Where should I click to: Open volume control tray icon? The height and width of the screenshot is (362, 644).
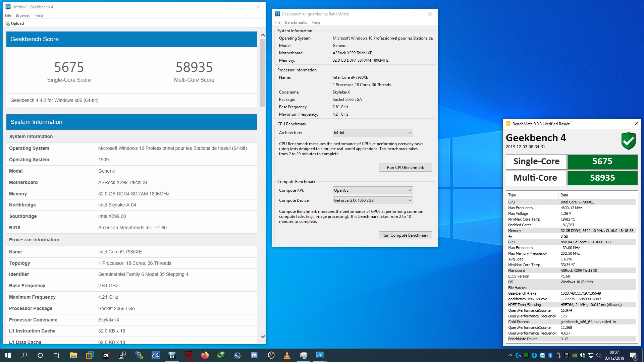coord(598,355)
